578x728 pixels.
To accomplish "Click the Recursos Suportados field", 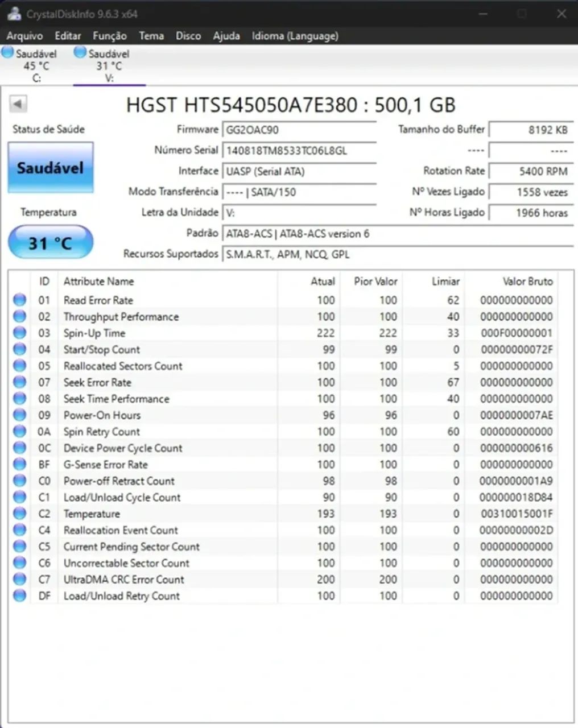I will click(x=398, y=254).
